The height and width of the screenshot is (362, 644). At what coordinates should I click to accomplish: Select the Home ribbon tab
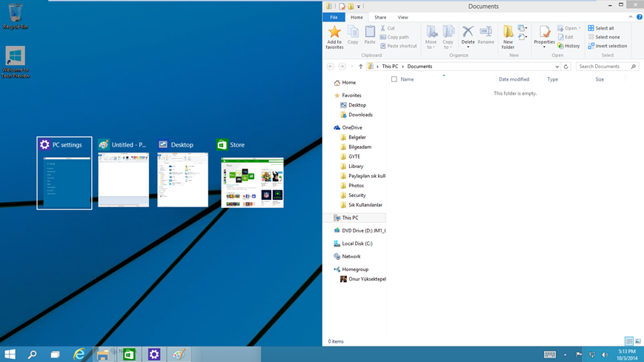pos(356,17)
